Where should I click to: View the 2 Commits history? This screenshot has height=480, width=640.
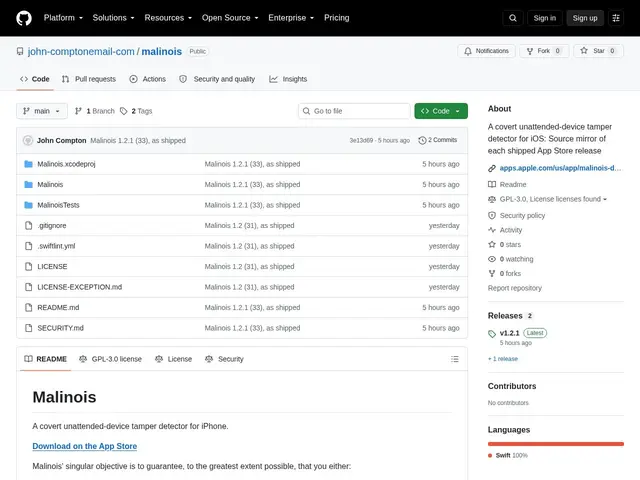click(438, 140)
